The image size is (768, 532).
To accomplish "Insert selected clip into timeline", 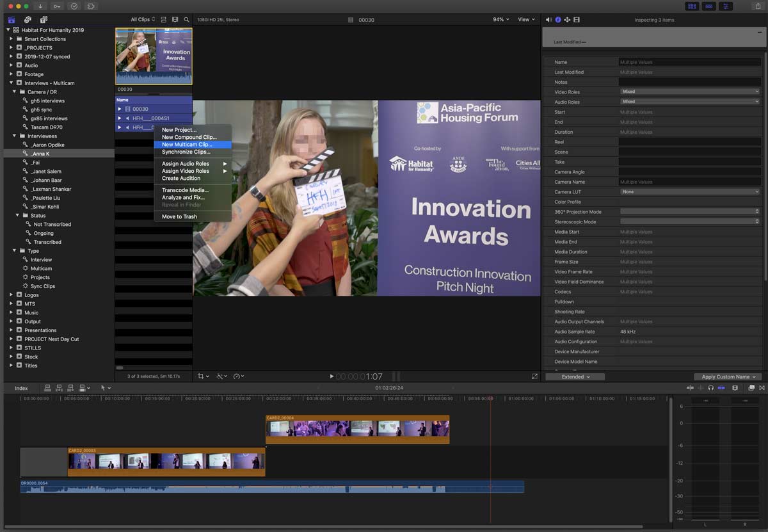I will (59, 388).
